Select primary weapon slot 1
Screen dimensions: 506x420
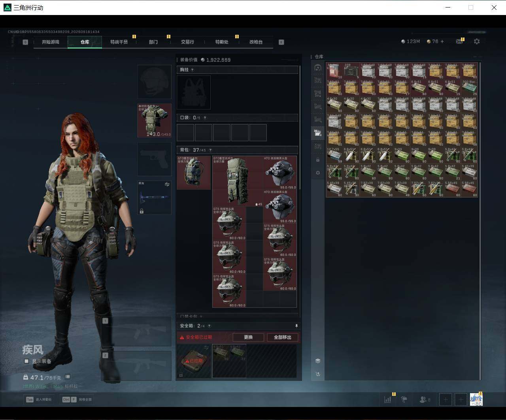click(136, 331)
